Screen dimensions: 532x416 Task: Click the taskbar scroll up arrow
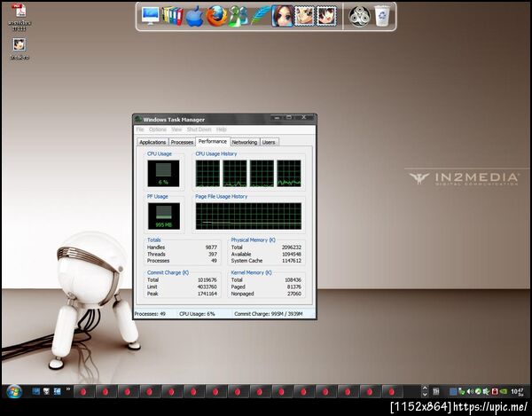(x=425, y=389)
